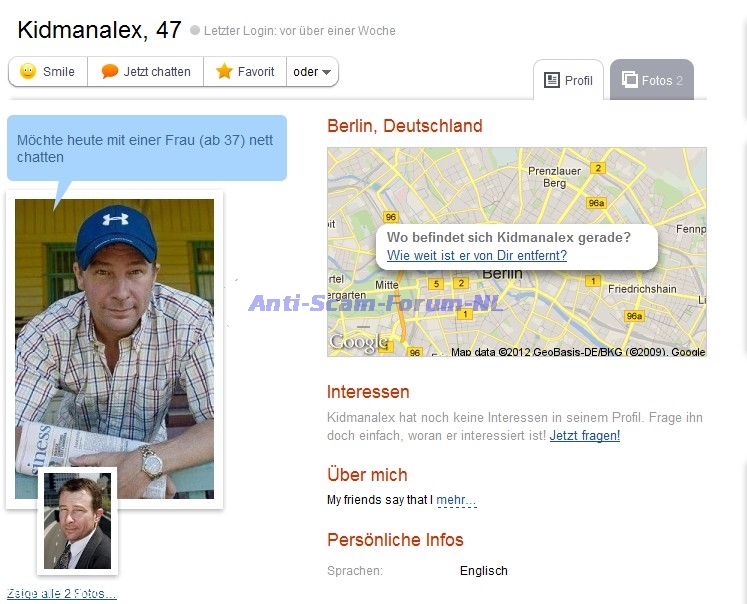The width and height of the screenshot is (747, 604).
Task: Click the orange chat bubble icon
Action: click(110, 72)
